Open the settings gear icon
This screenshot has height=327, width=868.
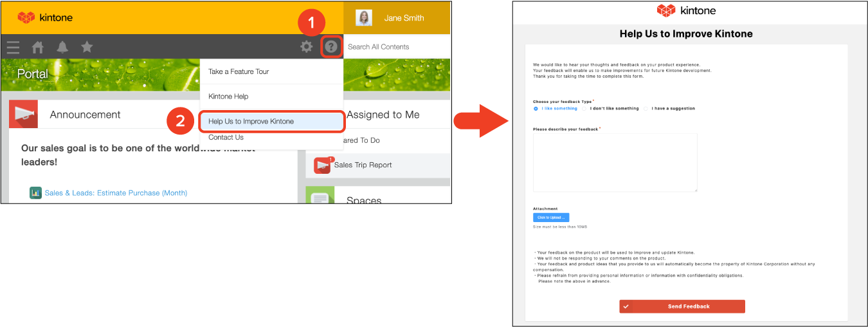click(307, 46)
